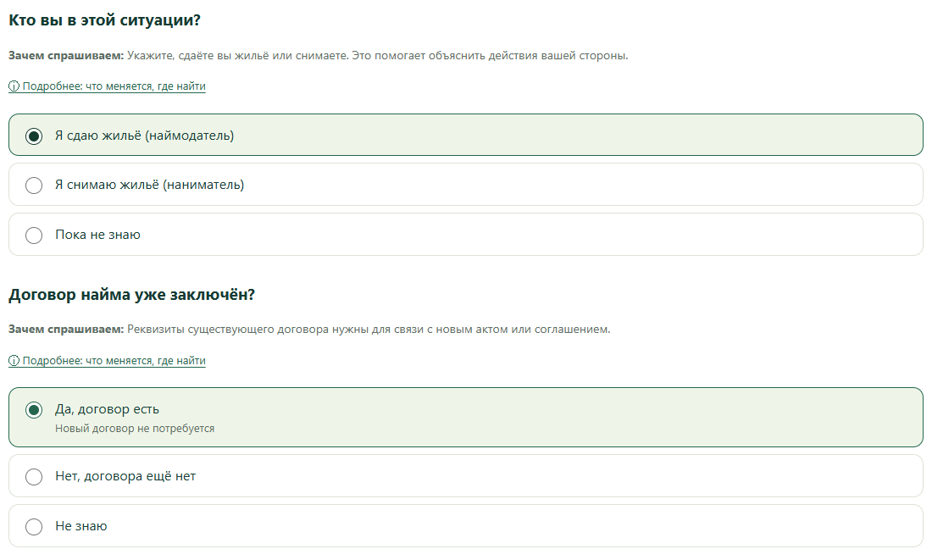Pick the "Нет, договора ещё нет" radio circle

pos(34,477)
